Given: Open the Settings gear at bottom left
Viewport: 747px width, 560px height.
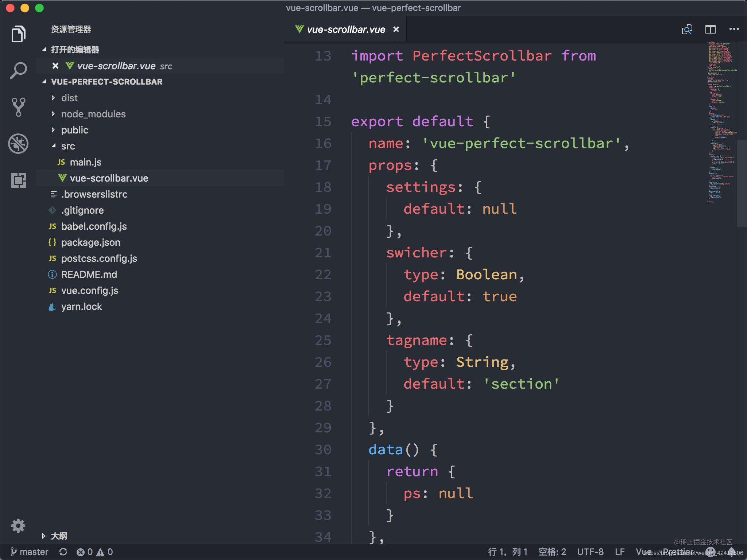Looking at the screenshot, I should (x=18, y=525).
